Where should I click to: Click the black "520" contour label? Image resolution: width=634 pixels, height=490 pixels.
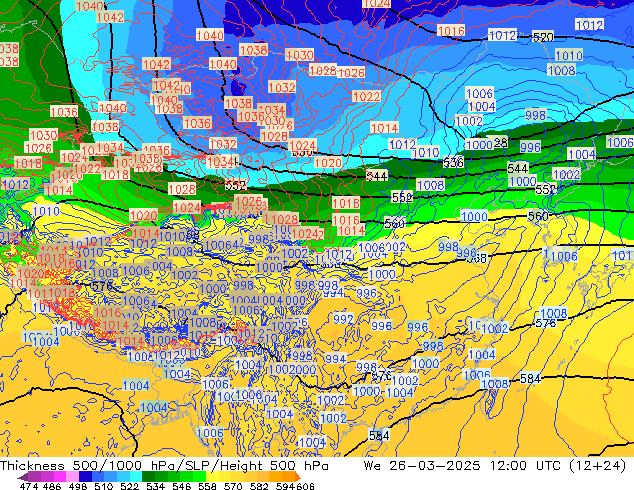543,37
